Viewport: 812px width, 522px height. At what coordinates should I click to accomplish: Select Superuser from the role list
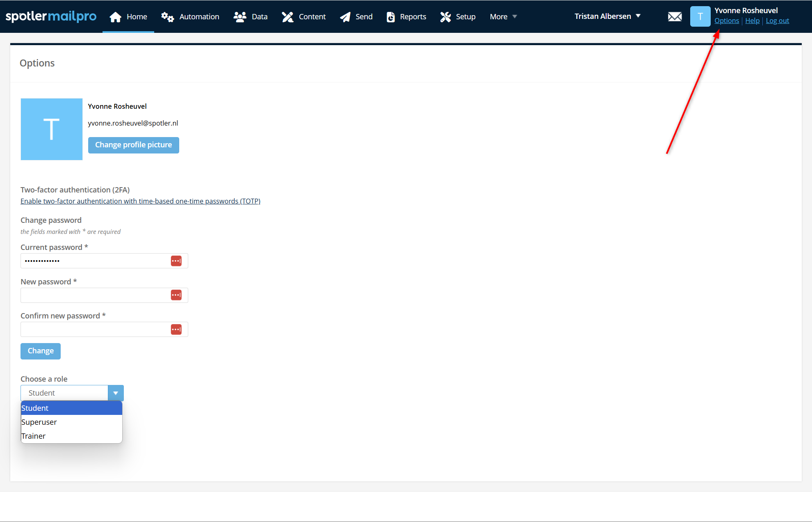click(39, 422)
